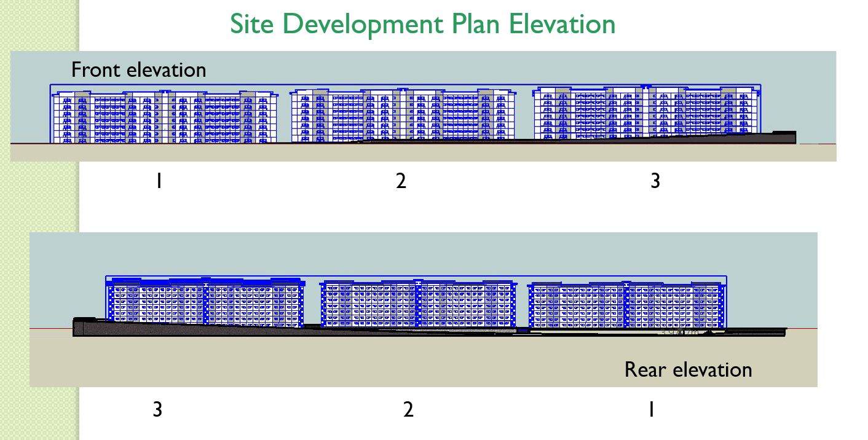The height and width of the screenshot is (440, 868).
Task: Click the number 1 under the rear elevation
Action: [x=653, y=407]
